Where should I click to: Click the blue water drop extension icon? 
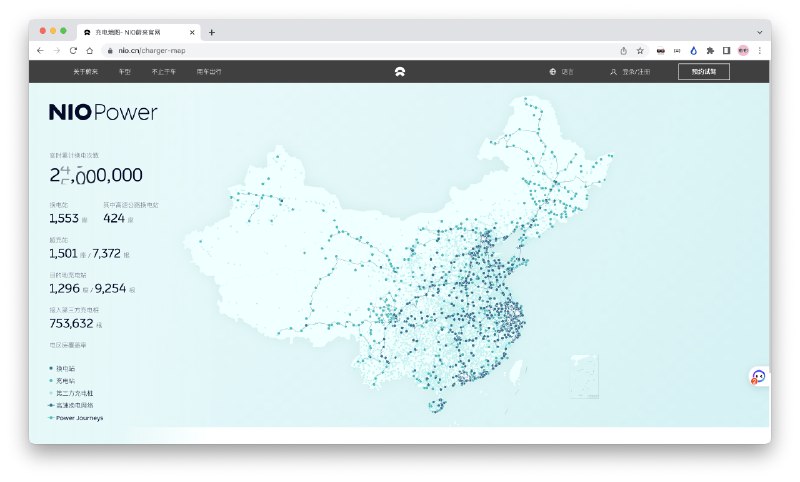(x=693, y=50)
